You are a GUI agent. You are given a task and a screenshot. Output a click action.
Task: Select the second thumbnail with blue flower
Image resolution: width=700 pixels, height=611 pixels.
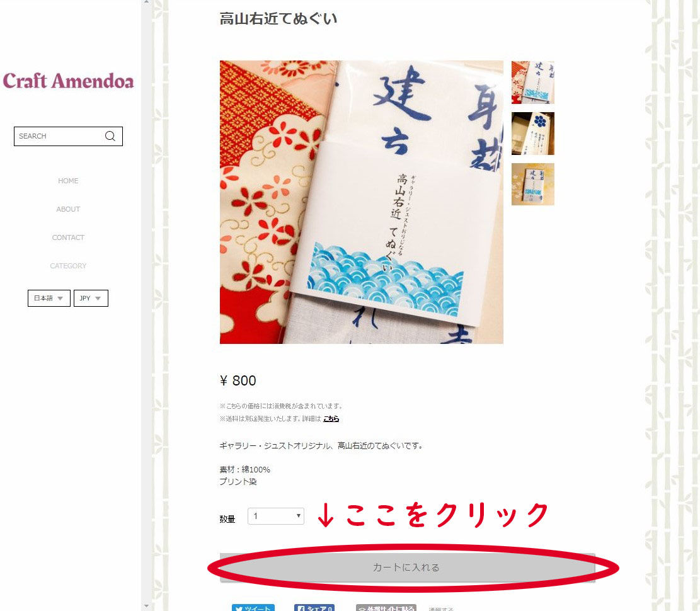pos(532,134)
